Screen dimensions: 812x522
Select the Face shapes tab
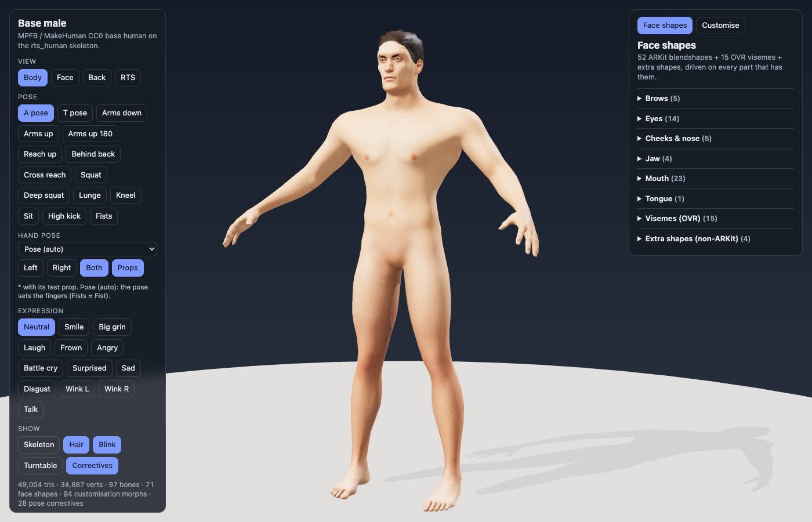click(x=665, y=26)
